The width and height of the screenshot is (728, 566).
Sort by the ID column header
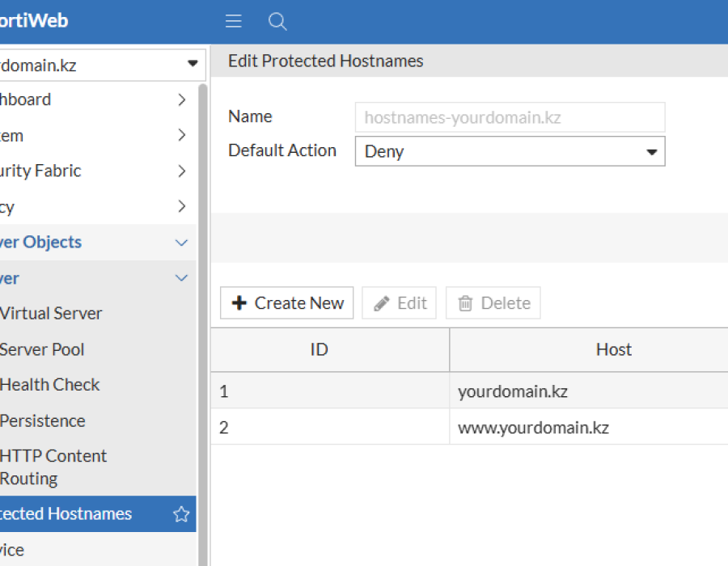[x=330, y=350]
